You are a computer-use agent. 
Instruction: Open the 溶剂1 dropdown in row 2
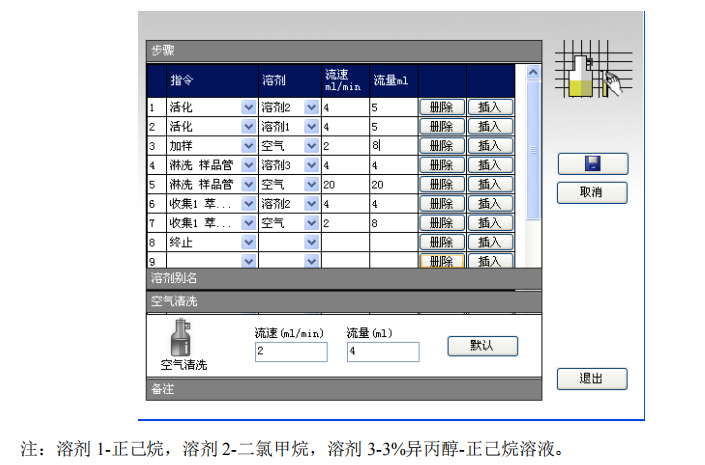point(311,126)
